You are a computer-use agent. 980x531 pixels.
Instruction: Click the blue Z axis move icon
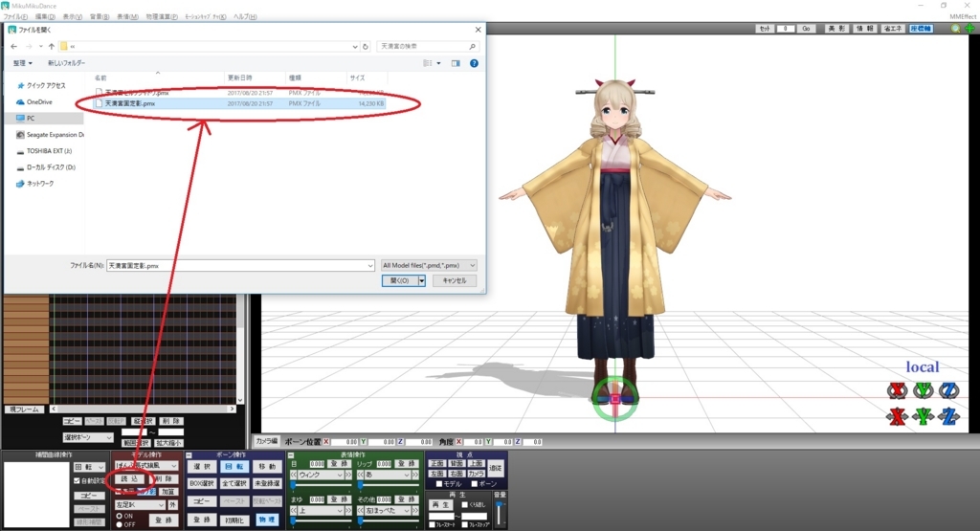pos(948,416)
